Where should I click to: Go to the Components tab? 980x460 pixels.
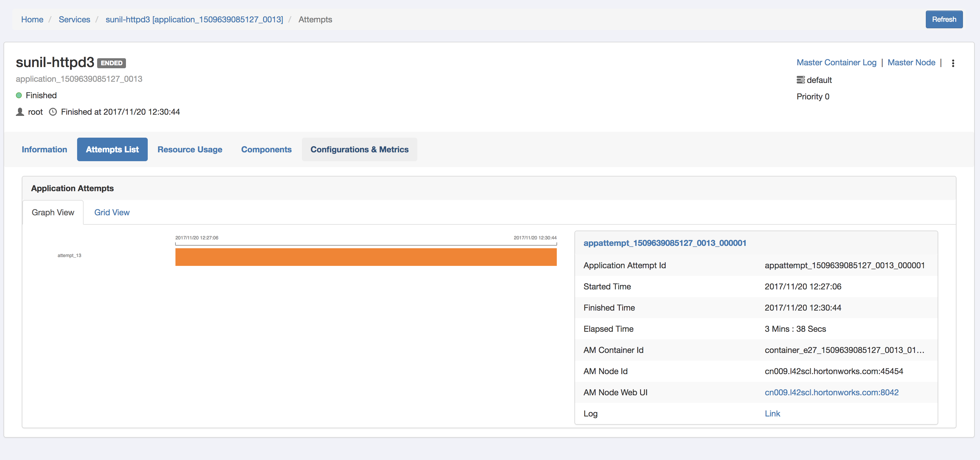(x=266, y=149)
